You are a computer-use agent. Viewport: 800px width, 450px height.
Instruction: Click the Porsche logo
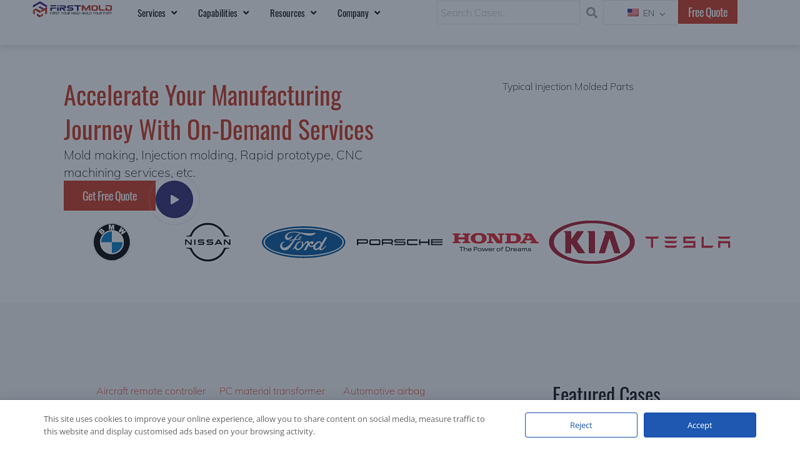[x=399, y=242]
